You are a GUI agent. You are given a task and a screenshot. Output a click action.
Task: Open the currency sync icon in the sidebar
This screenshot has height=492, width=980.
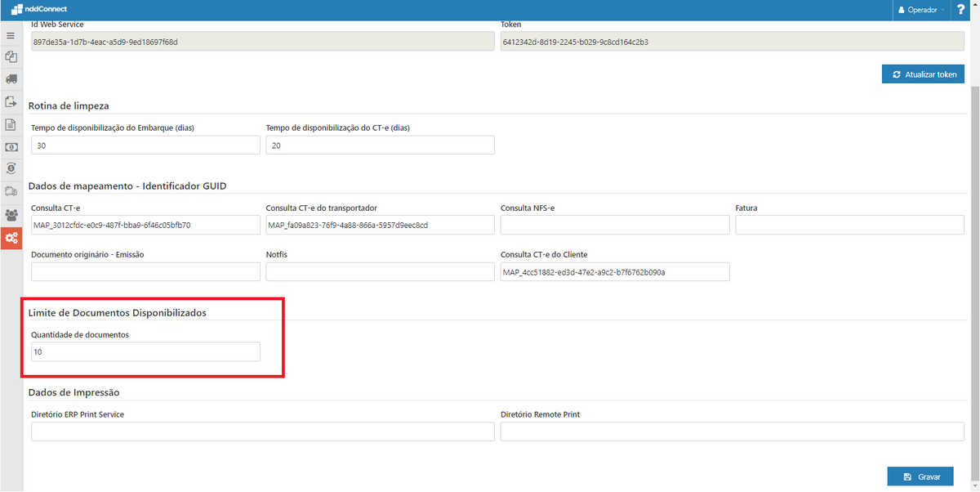(11, 168)
